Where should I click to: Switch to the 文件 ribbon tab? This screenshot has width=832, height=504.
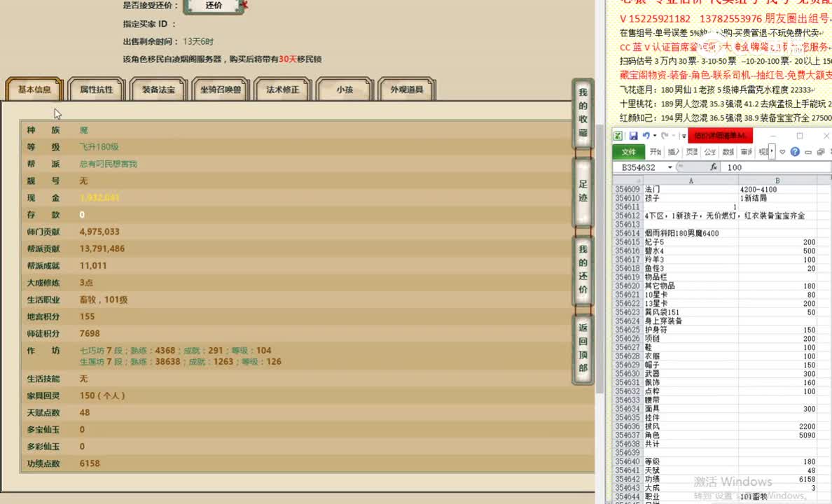[x=628, y=151]
